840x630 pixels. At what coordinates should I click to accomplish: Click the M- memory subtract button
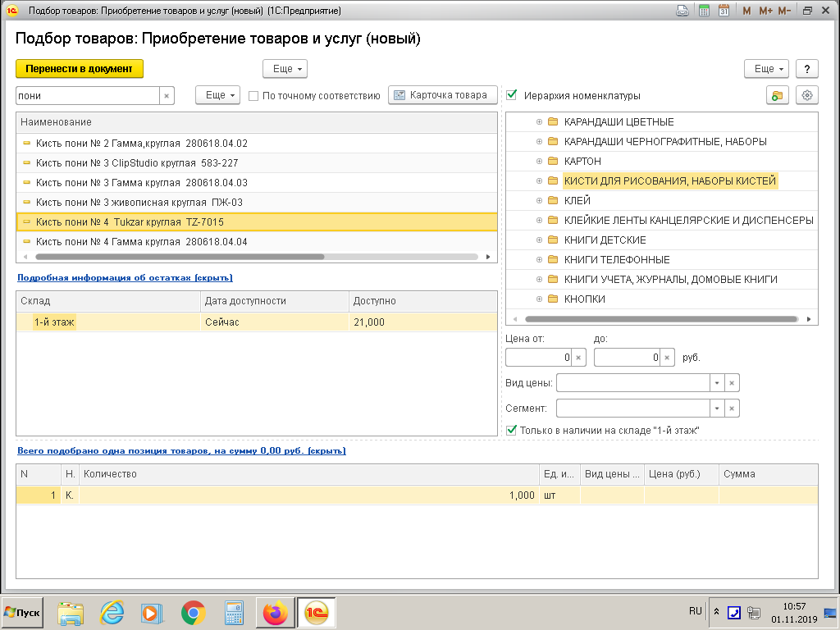pyautogui.click(x=784, y=11)
